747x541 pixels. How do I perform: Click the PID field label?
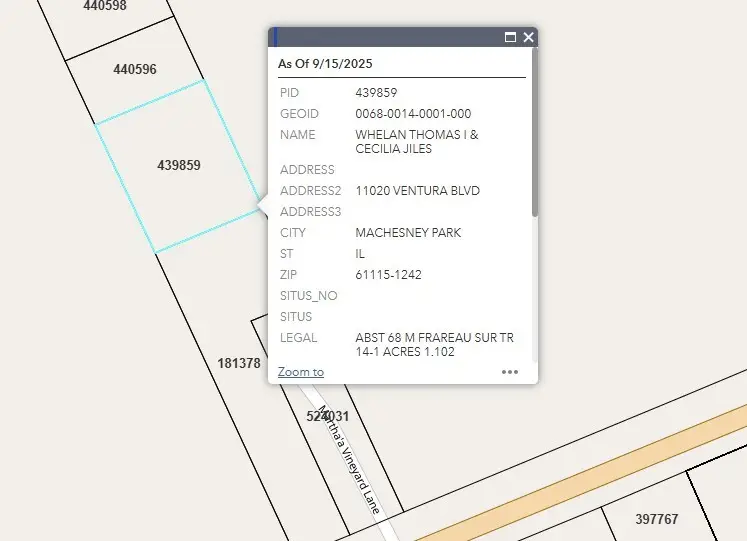click(290, 92)
